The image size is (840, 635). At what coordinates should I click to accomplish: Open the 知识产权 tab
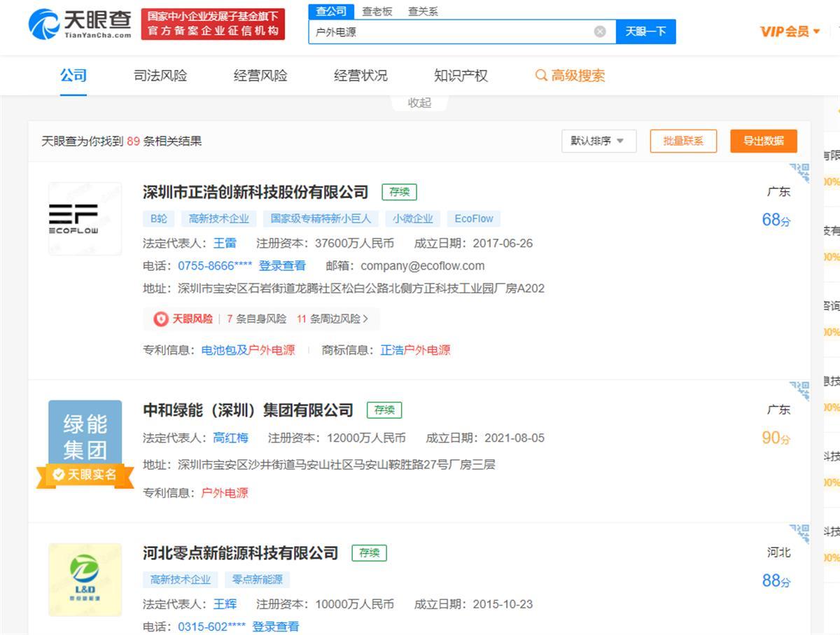tap(461, 76)
